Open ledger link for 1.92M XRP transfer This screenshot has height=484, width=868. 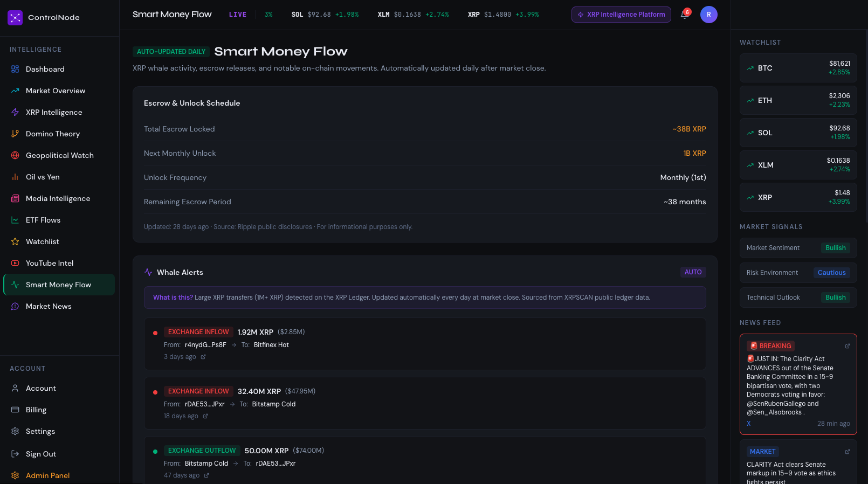pyautogui.click(x=203, y=357)
